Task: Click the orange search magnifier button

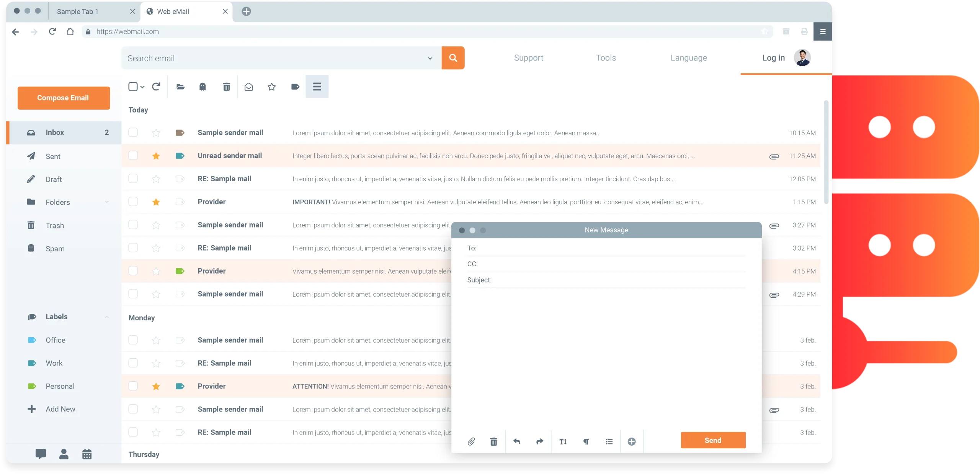Action: [x=453, y=58]
